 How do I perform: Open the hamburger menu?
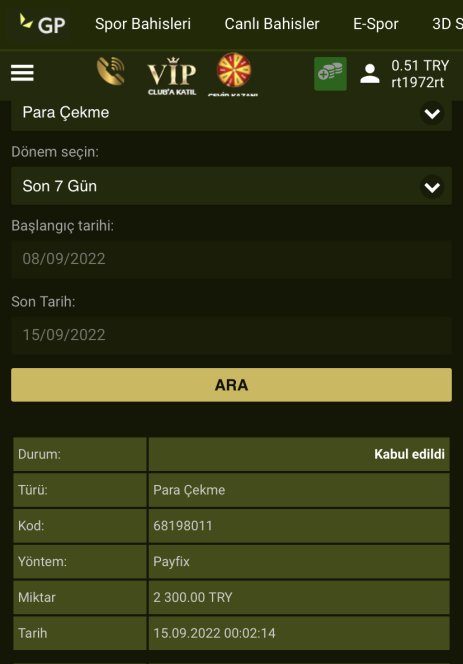tap(22, 73)
